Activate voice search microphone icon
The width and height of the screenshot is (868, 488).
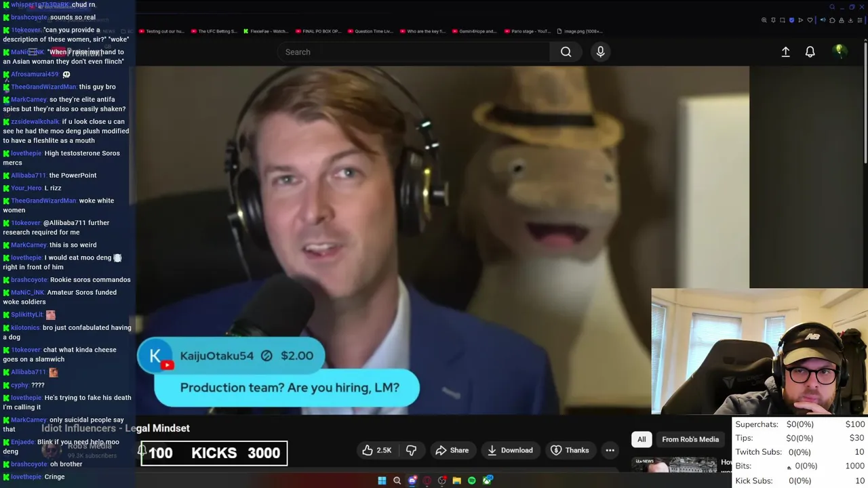(x=600, y=52)
